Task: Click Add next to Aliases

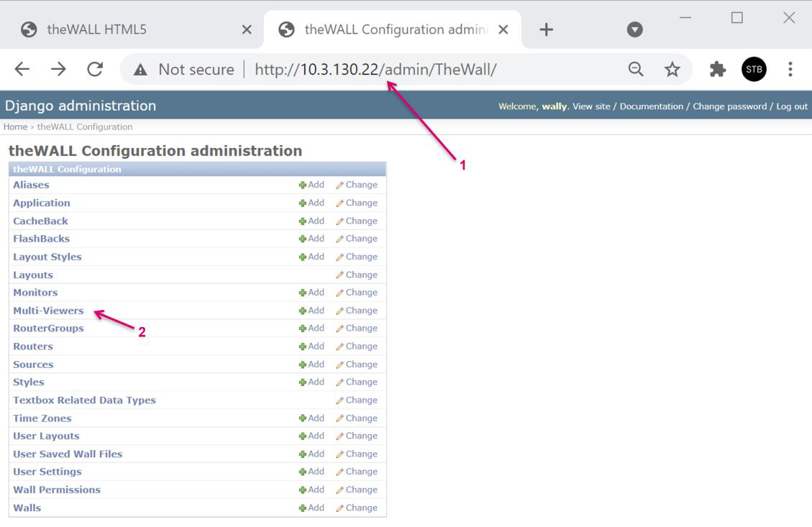Action: [311, 185]
